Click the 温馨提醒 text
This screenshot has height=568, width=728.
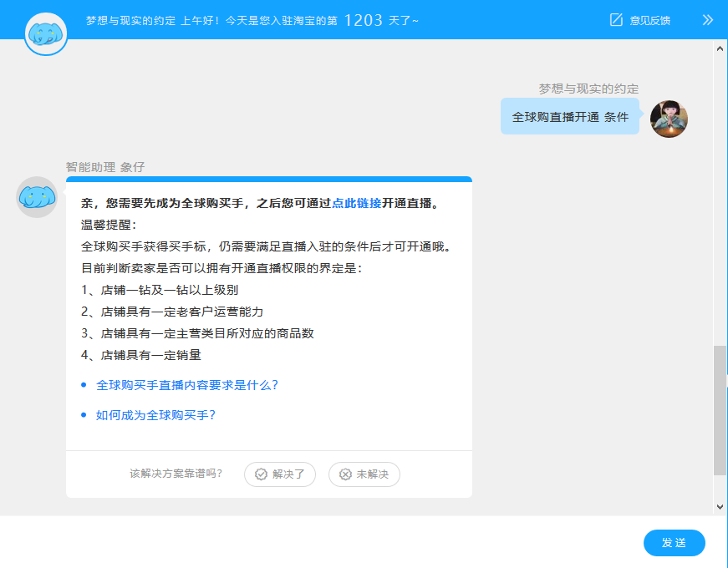click(109, 225)
